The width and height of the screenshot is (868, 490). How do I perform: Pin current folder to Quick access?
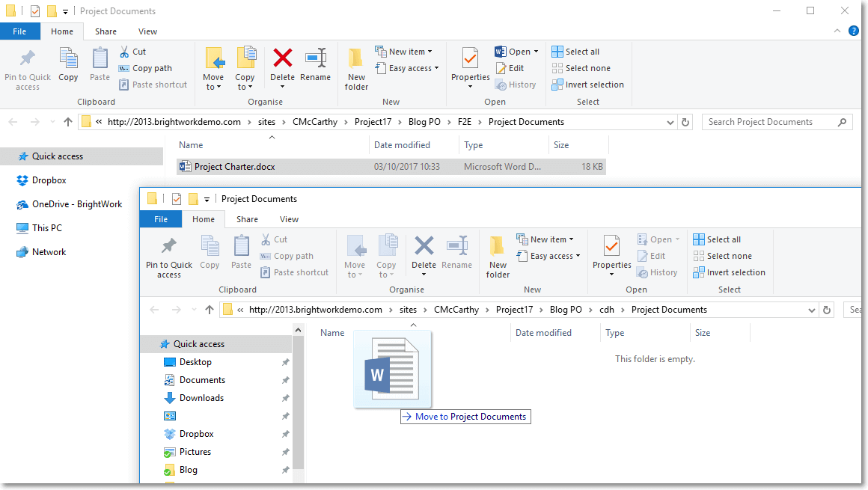click(28, 69)
